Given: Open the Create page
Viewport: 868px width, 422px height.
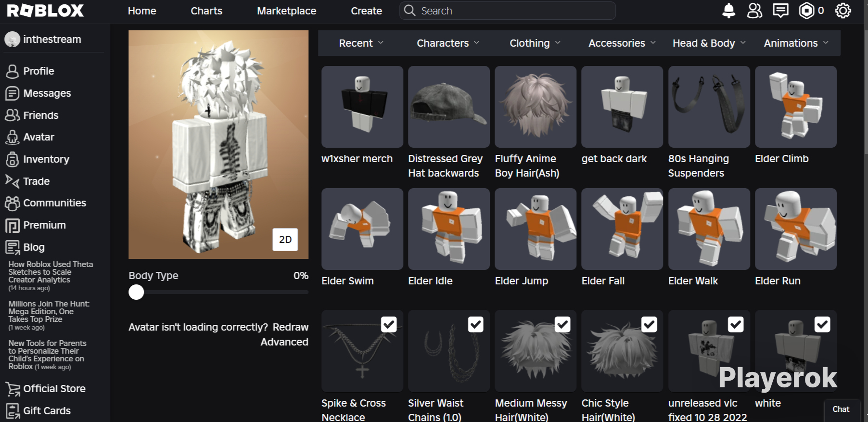Looking at the screenshot, I should point(367,11).
